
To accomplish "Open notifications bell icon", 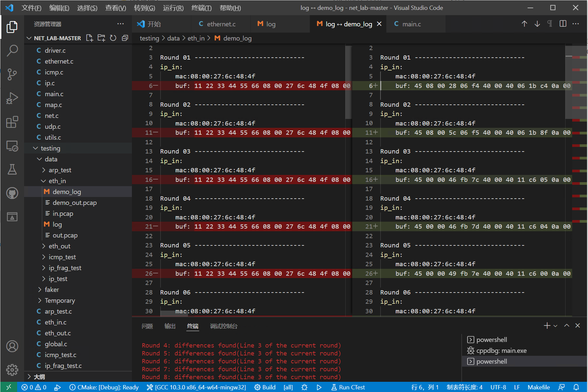I will (x=576, y=387).
